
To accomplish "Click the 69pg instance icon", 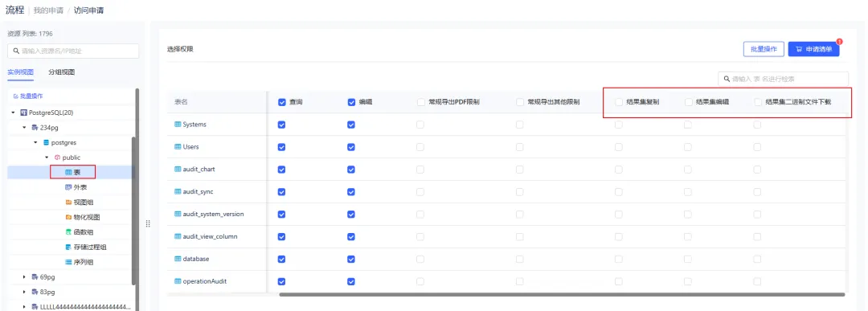I will [35, 276].
